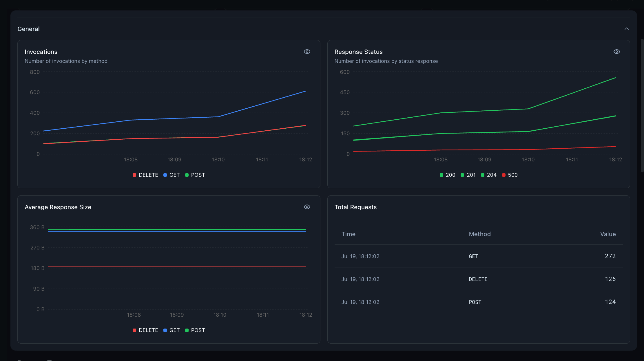Click the Method column header
Viewport: 644px width, 361px height.
(480, 234)
